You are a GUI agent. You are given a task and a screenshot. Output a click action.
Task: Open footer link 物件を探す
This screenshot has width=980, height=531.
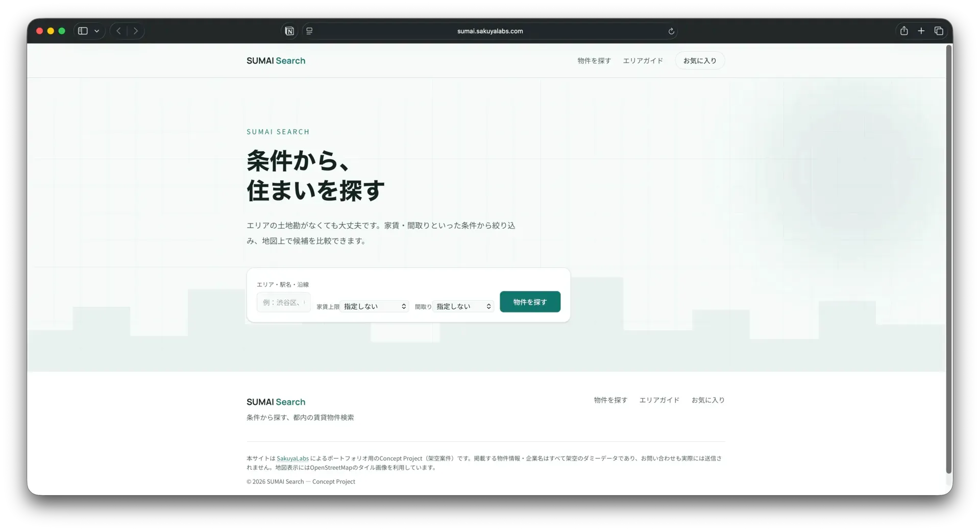pos(610,400)
